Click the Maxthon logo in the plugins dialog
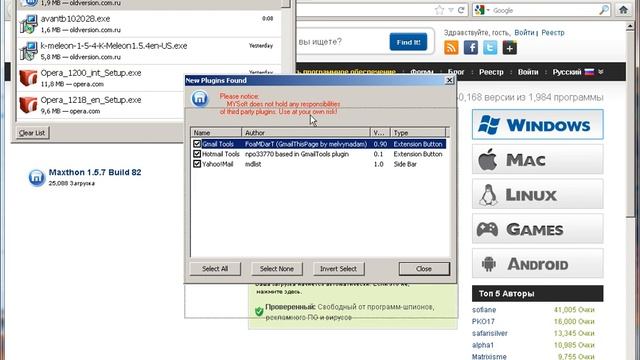The width and height of the screenshot is (640, 360). 200,98
